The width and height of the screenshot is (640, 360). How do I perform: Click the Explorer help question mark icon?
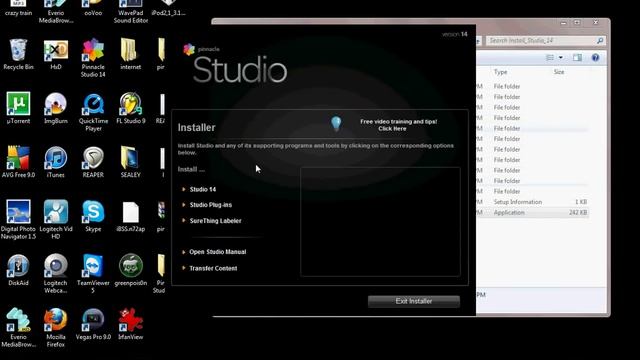tap(595, 58)
